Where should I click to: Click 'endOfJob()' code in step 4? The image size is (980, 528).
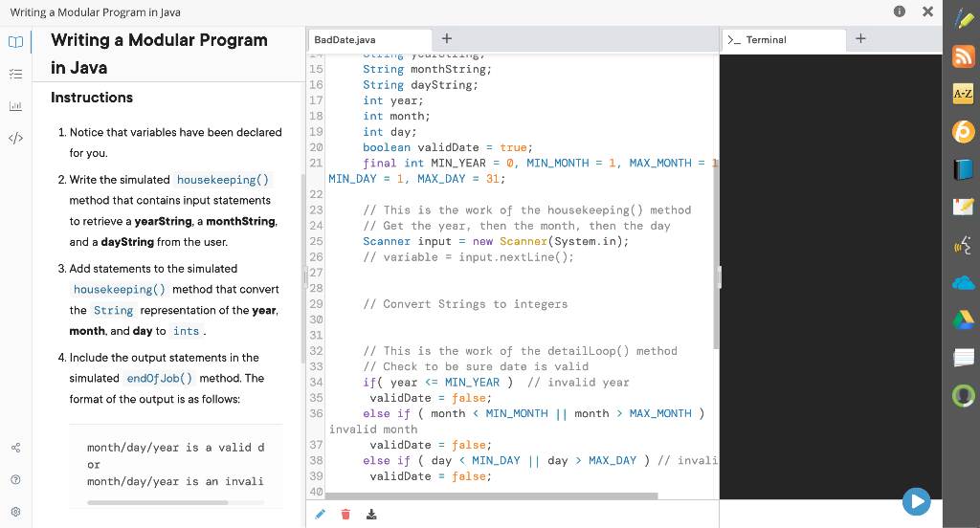coord(160,378)
